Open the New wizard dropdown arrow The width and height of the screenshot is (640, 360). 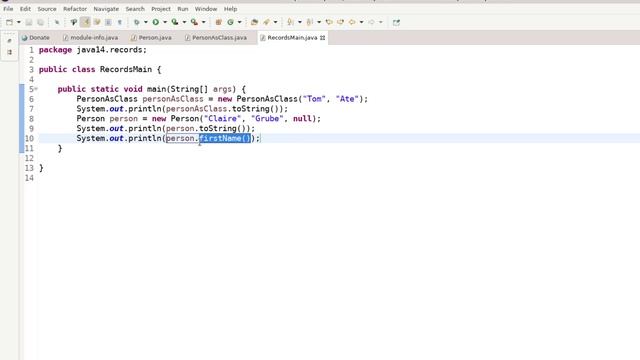coord(19,22)
